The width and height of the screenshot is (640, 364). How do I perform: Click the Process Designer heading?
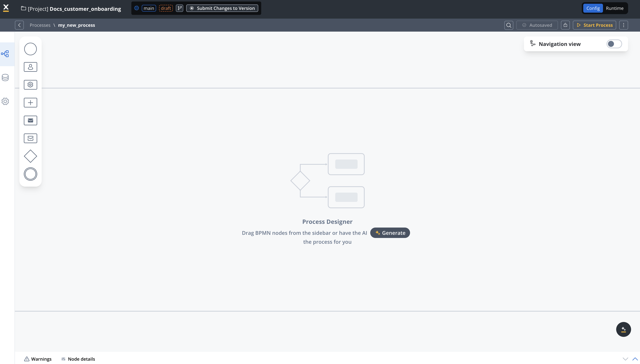coord(327,222)
